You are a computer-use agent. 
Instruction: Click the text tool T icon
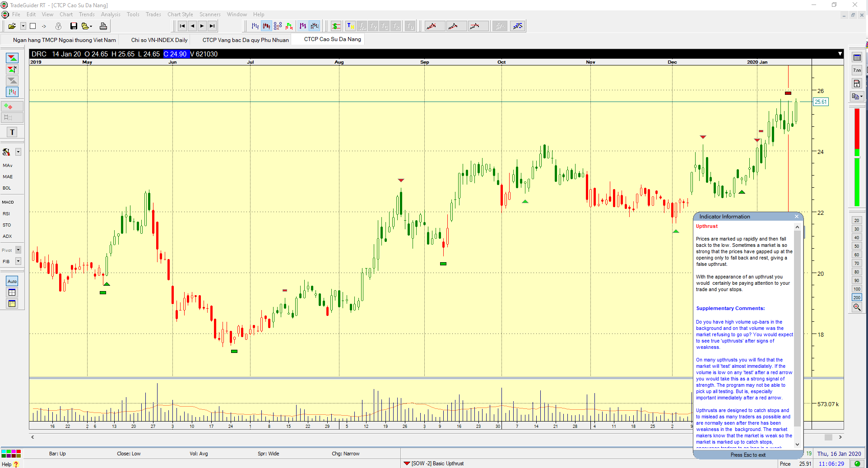[x=12, y=132]
